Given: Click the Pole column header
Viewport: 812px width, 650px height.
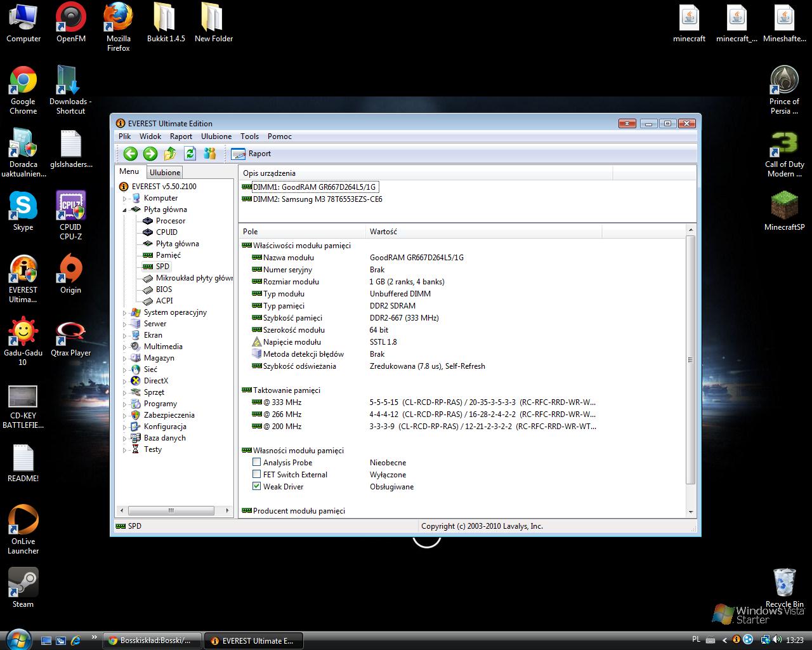Looking at the screenshot, I should pos(302,232).
